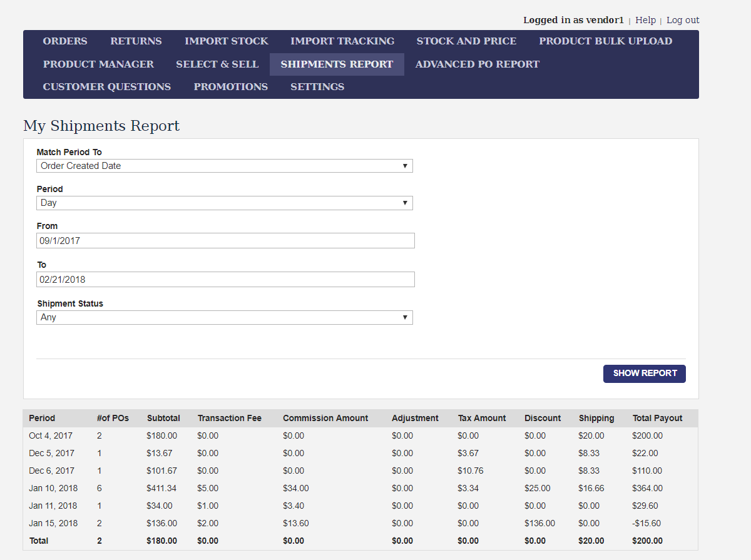The image size is (751, 560).
Task: Select the Dec 5, 2017 period cell
Action: pyautogui.click(x=51, y=453)
